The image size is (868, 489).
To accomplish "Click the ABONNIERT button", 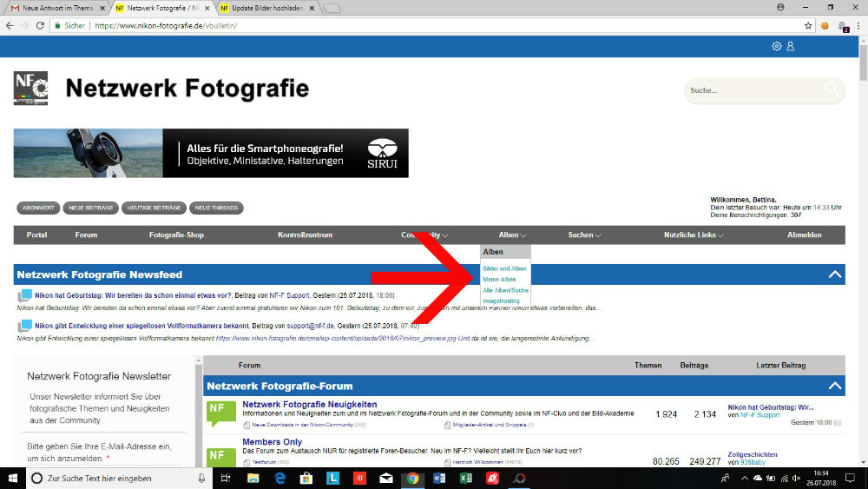I will pos(38,208).
